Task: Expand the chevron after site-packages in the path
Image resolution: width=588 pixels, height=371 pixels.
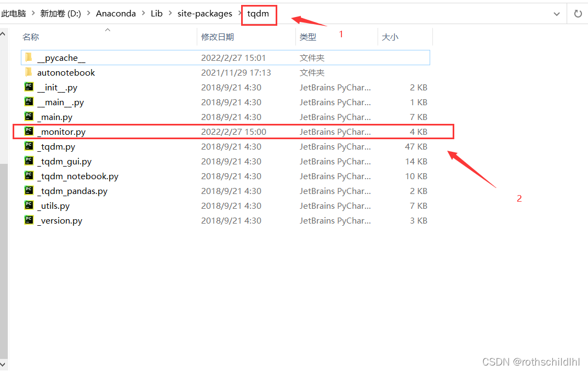Action: coord(239,14)
